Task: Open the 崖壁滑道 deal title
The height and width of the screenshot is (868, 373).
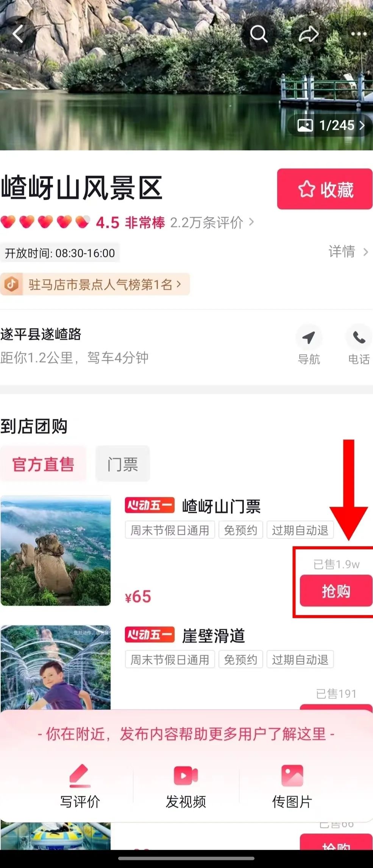Action: click(x=214, y=636)
